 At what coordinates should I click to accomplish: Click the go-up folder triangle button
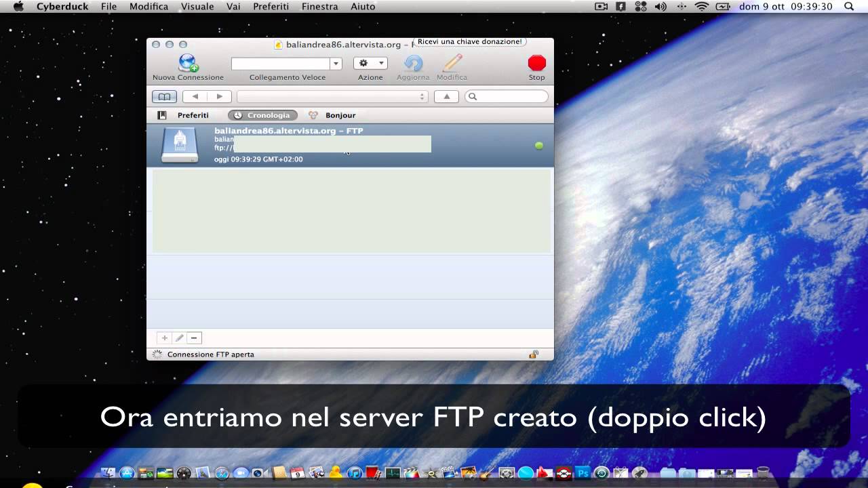coord(446,97)
